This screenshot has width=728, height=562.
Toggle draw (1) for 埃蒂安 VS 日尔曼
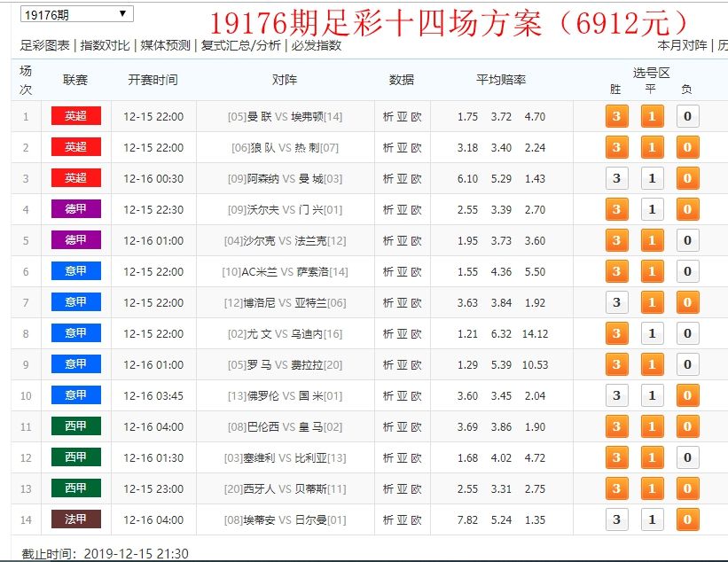652,519
